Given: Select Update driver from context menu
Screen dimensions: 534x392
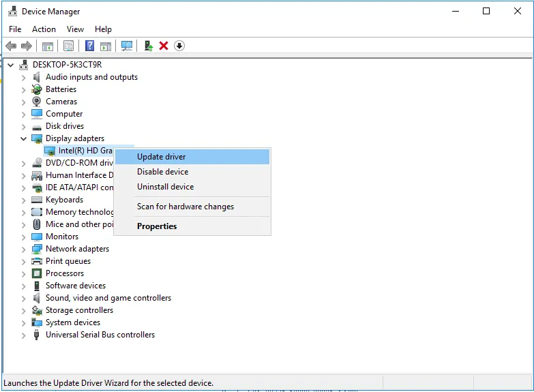Looking at the screenshot, I should coord(162,157).
